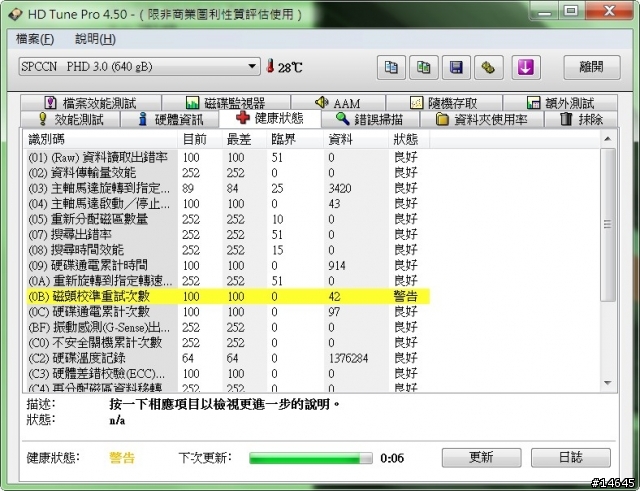This screenshot has height=491, width=640.
Task: Select the (09) 硬碟通電累計時間 row
Action: click(x=228, y=266)
